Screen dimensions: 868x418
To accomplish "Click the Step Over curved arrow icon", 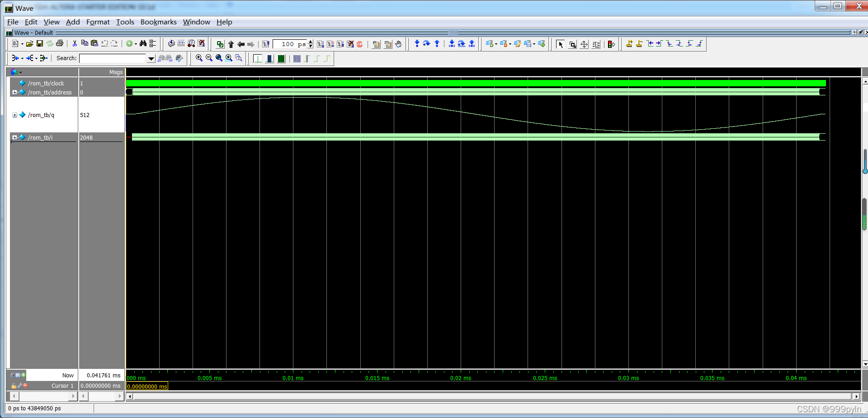I will [426, 43].
